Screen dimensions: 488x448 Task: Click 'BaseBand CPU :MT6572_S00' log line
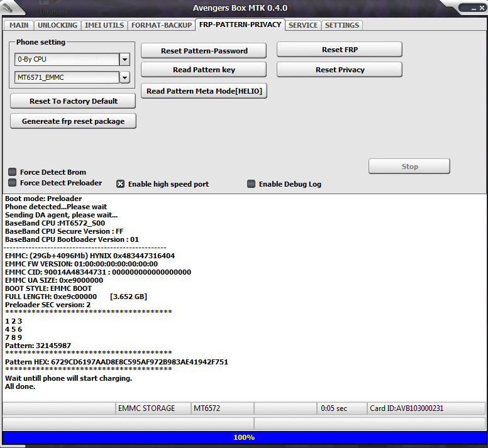[x=55, y=223]
